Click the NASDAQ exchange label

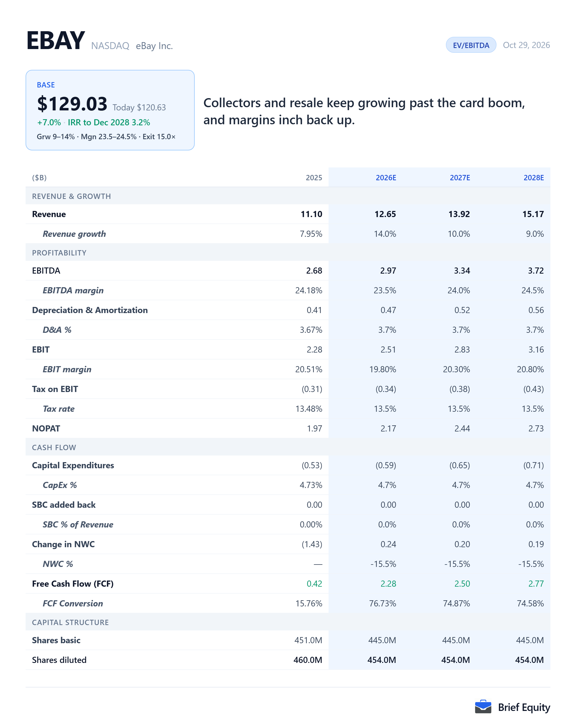110,46
